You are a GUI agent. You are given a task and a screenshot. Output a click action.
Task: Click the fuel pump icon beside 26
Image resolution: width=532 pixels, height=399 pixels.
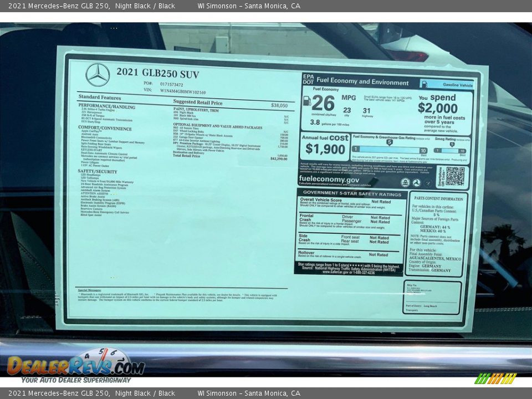[306, 101]
